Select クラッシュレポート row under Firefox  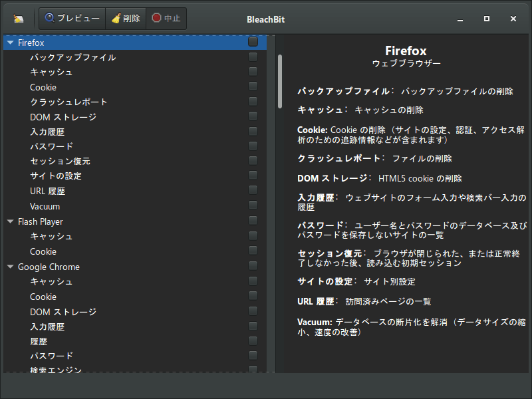coord(135,102)
